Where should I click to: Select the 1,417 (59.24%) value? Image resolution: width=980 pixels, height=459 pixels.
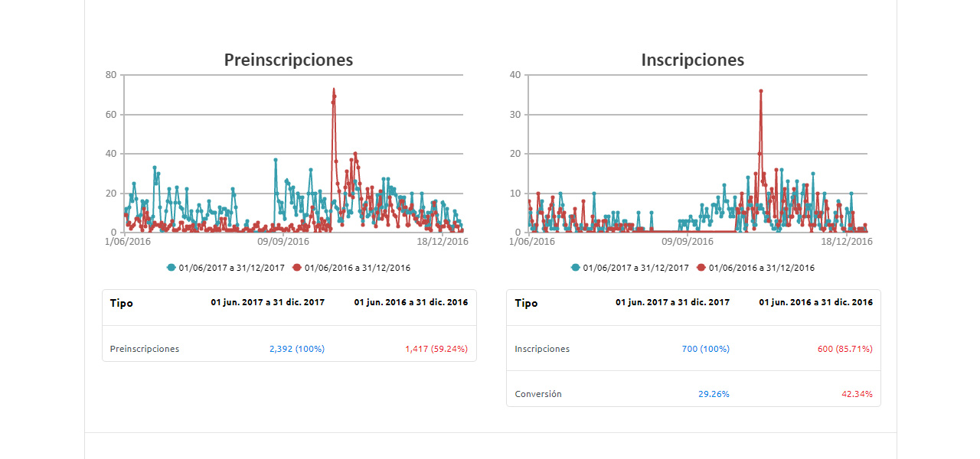point(436,349)
